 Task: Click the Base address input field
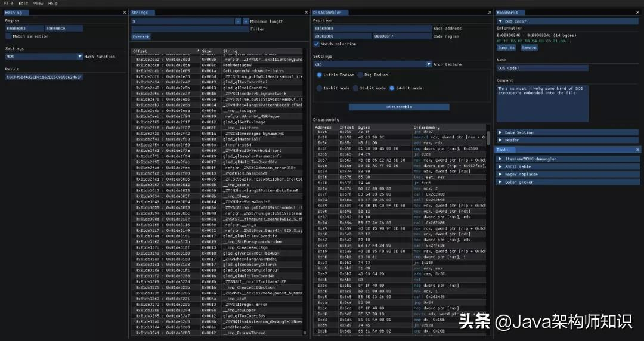pyautogui.click(x=373, y=29)
